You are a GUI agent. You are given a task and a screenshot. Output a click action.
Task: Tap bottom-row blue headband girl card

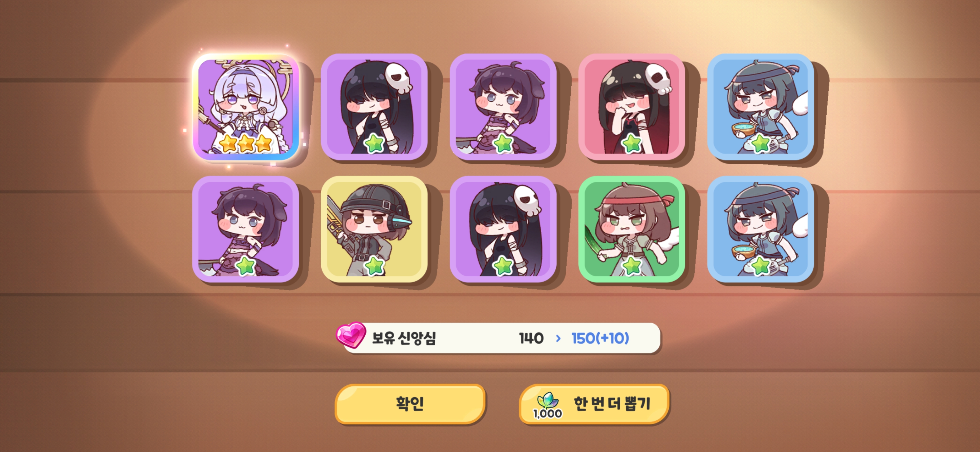760,229
